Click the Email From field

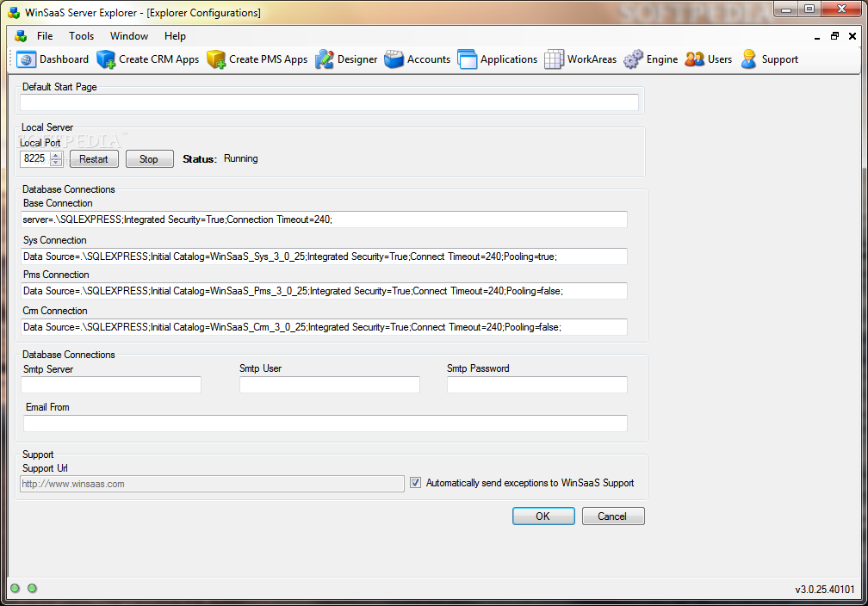coord(325,424)
